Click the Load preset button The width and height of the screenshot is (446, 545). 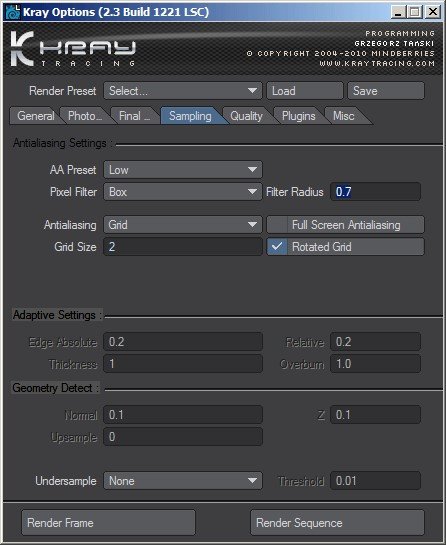point(305,91)
